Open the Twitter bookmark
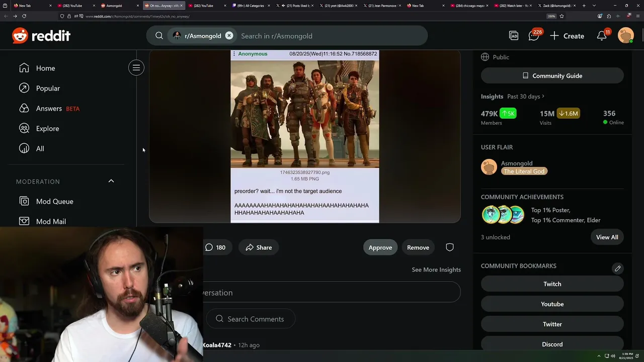The image size is (644, 362). [552, 324]
